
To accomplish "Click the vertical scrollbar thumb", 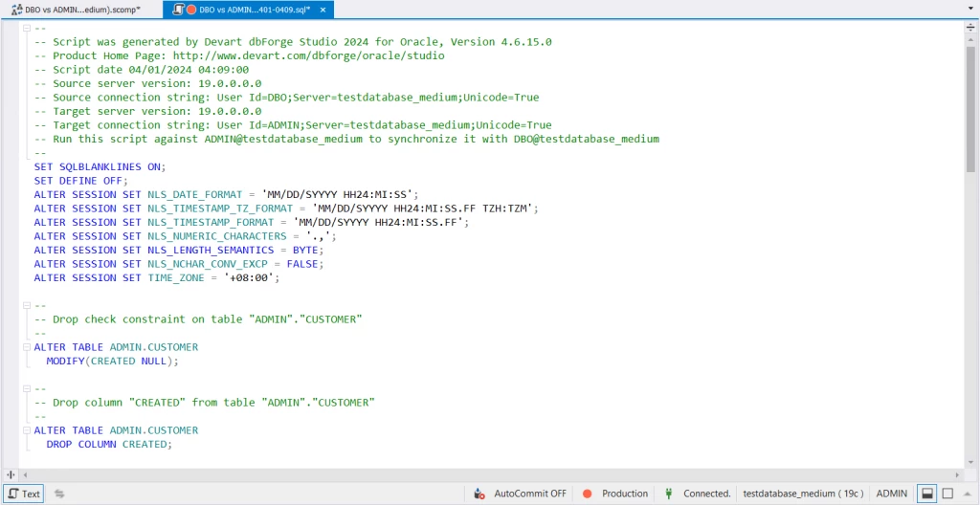I will 970,109.
